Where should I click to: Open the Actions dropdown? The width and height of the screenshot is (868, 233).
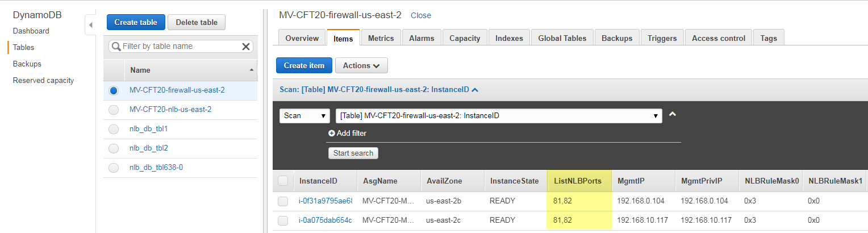click(x=361, y=65)
